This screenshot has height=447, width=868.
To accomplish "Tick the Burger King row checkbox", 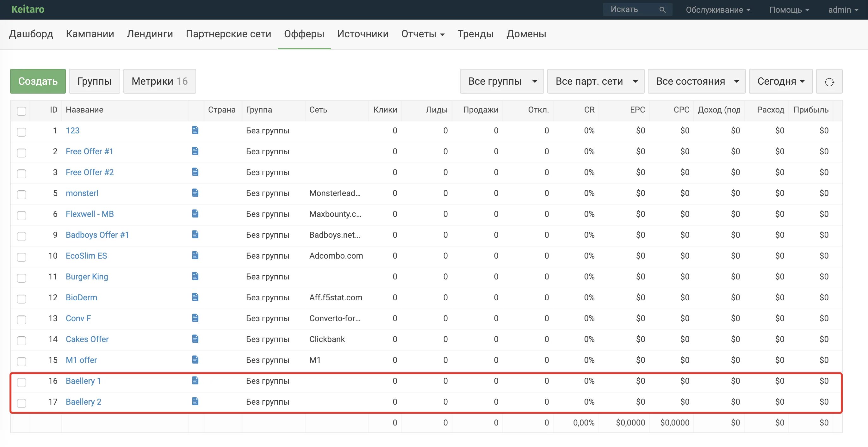I will coord(22,278).
